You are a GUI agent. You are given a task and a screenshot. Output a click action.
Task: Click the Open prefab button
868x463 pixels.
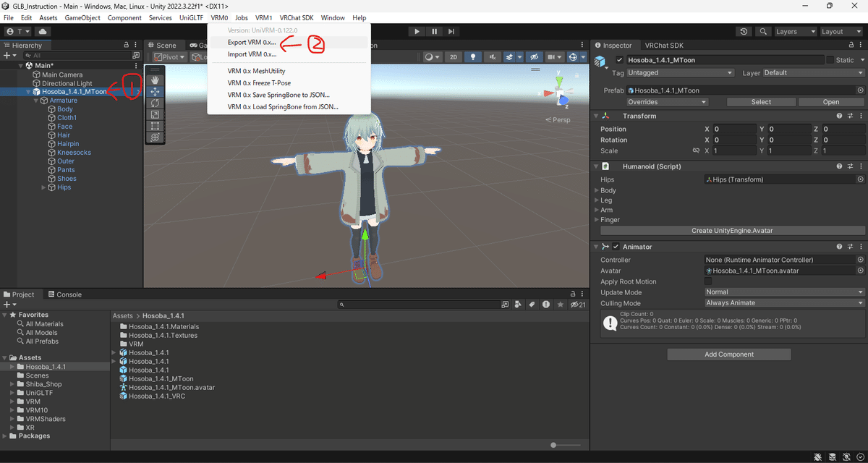click(831, 102)
